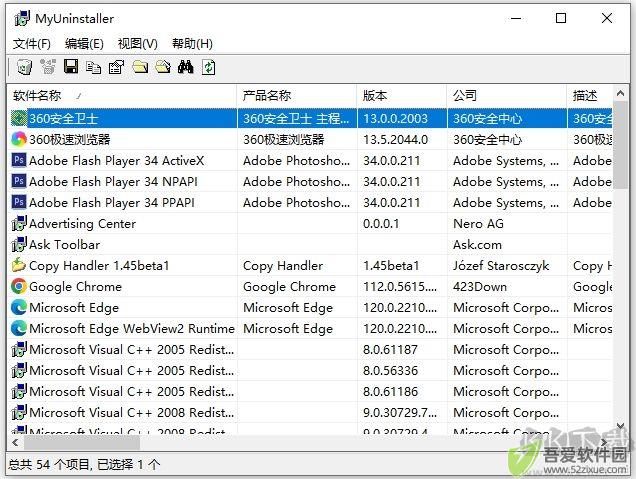Image resolution: width=636 pixels, height=479 pixels.
Task: Click the copy selected items toolbar icon
Action: click(94, 67)
